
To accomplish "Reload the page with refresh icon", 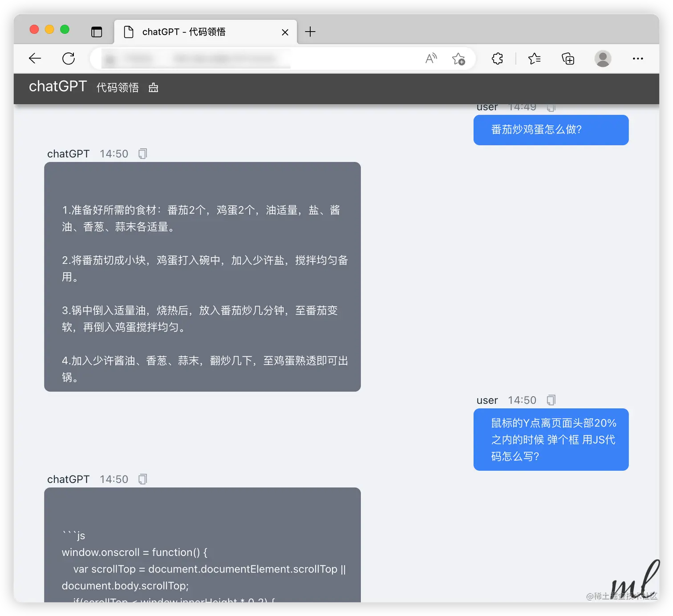I will (69, 58).
